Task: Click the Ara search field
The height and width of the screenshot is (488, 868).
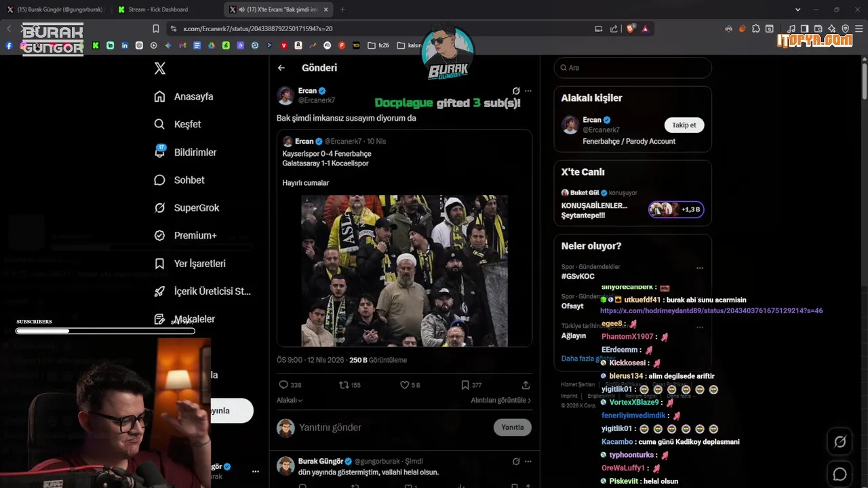Action: coord(633,68)
